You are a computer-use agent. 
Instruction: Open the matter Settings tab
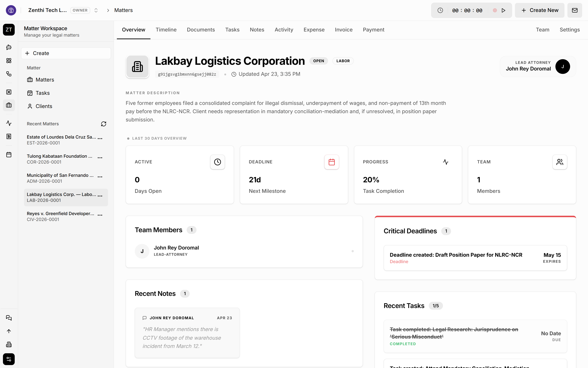570,30
